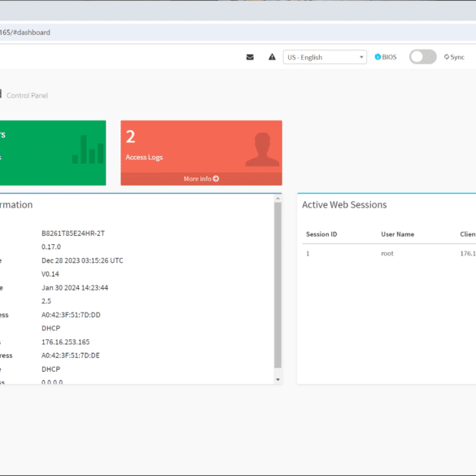476x476 pixels.
Task: Open the warning triangle notifications icon
Action: pos(272,57)
